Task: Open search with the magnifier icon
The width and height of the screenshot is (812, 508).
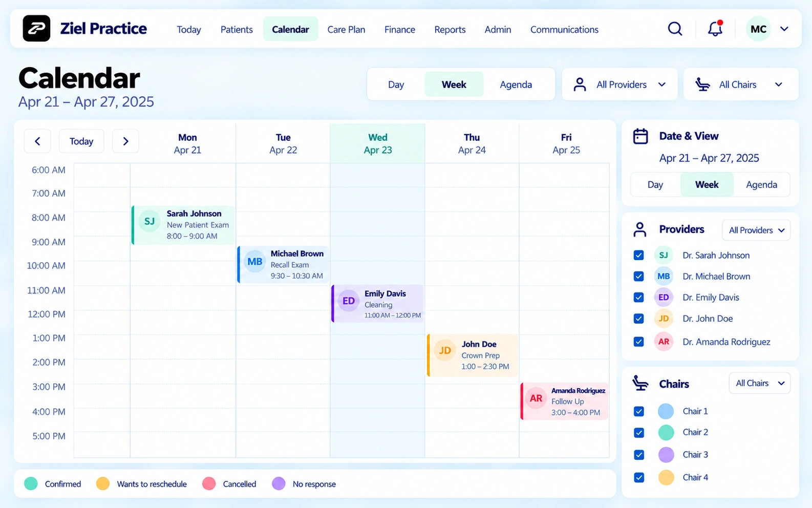Action: click(x=675, y=29)
